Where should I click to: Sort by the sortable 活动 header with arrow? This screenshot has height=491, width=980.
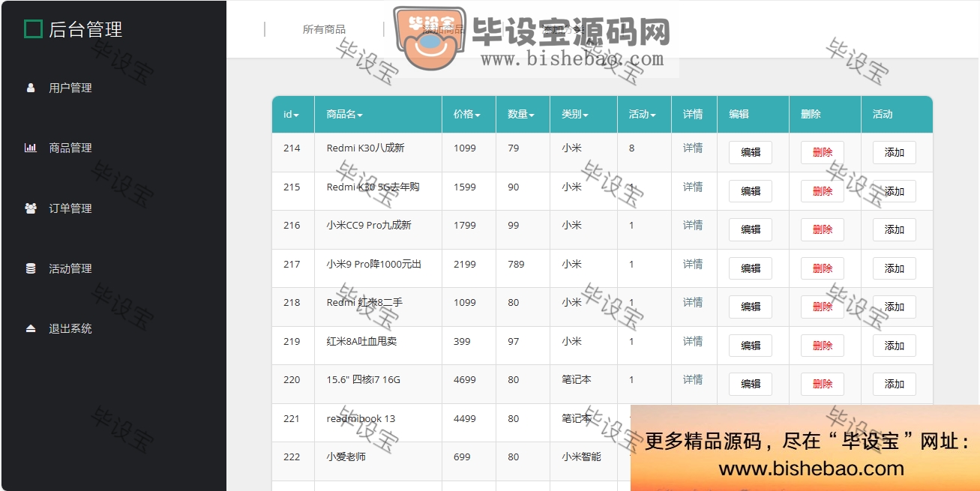click(x=643, y=115)
